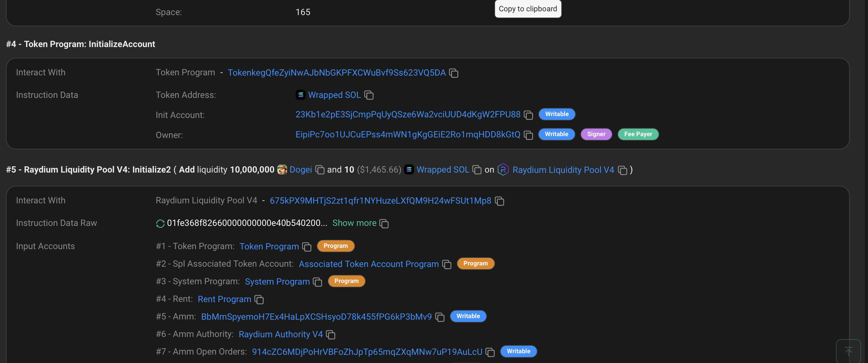
Task: Click the Raydium logo icon
Action: click(503, 169)
